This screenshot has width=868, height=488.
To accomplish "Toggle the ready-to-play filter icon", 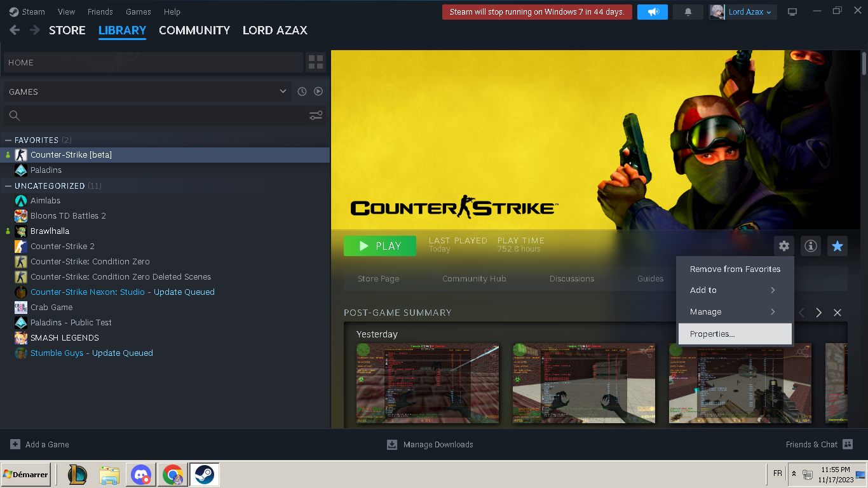I will (318, 91).
